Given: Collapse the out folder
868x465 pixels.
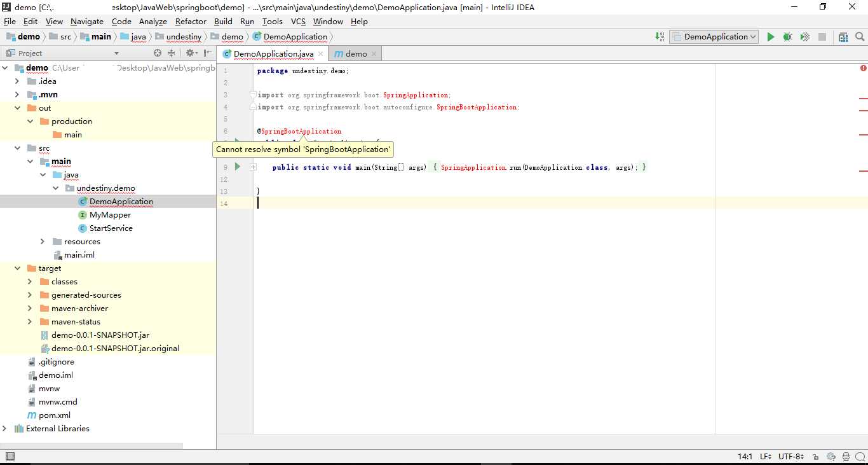Looking at the screenshot, I should click(17, 108).
